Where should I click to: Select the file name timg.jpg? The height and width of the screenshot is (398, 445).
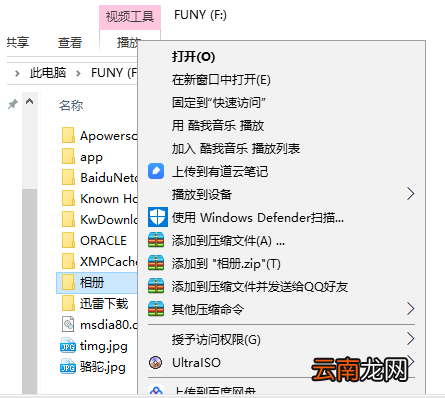(104, 346)
